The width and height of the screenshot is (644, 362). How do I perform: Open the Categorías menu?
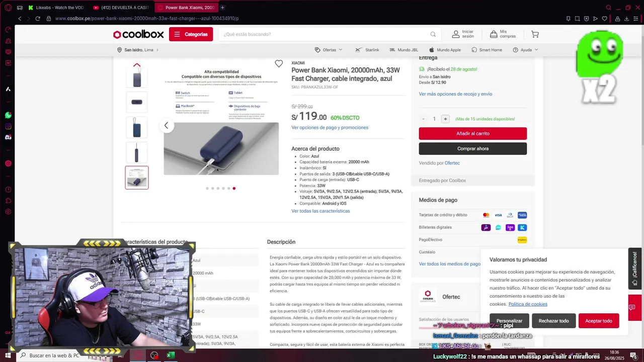(191, 34)
